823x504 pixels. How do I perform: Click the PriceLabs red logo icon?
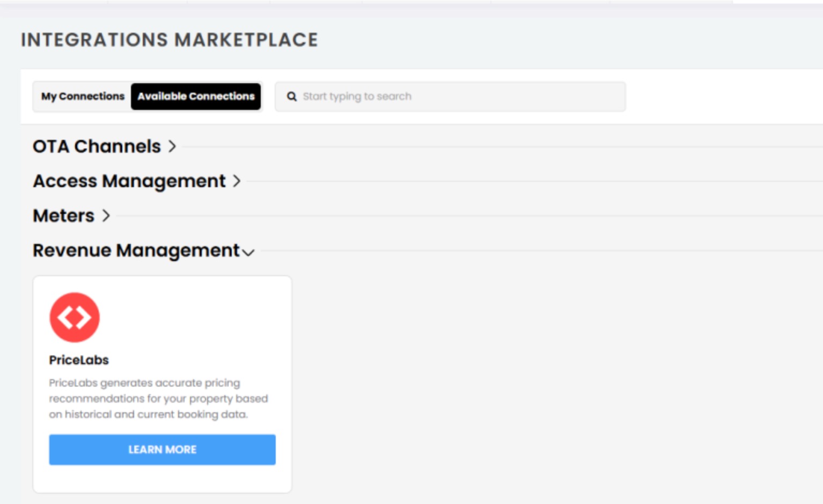[75, 317]
